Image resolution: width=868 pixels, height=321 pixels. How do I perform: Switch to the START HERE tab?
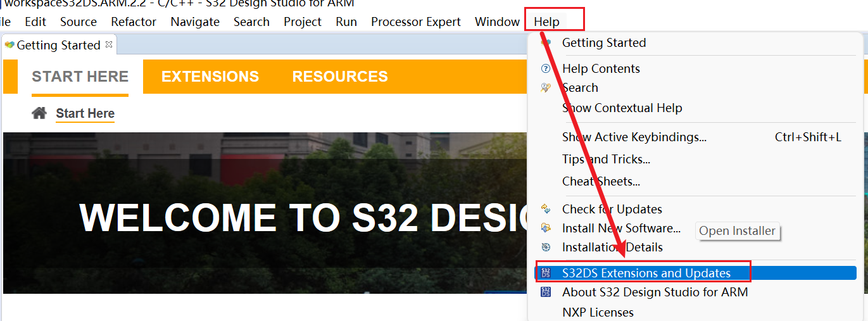tap(80, 77)
